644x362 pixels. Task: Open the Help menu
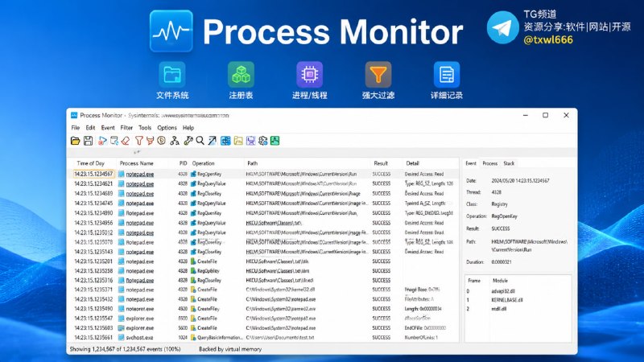pyautogui.click(x=188, y=128)
